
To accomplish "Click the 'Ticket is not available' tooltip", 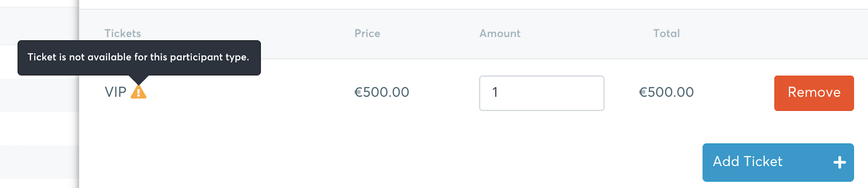I will click(139, 58).
